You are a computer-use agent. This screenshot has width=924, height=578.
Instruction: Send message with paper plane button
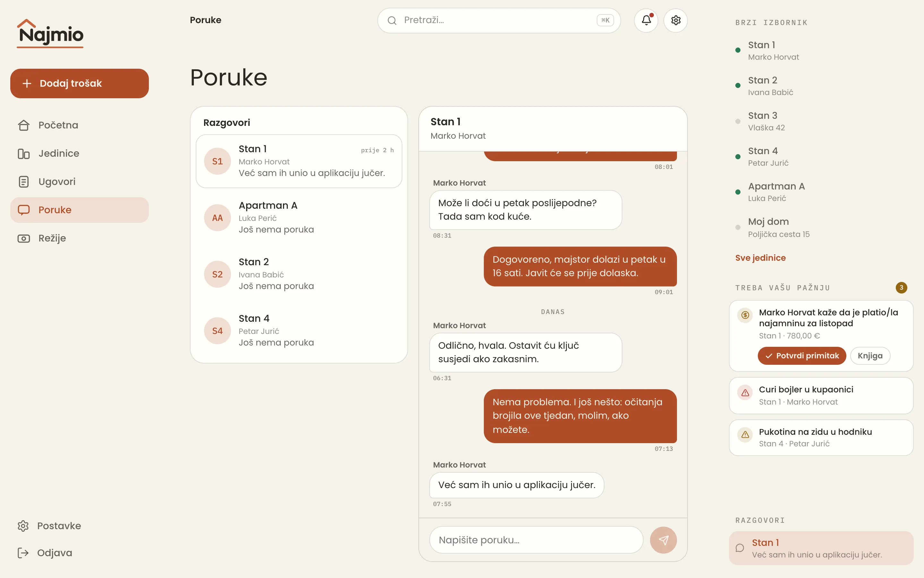pyautogui.click(x=663, y=540)
